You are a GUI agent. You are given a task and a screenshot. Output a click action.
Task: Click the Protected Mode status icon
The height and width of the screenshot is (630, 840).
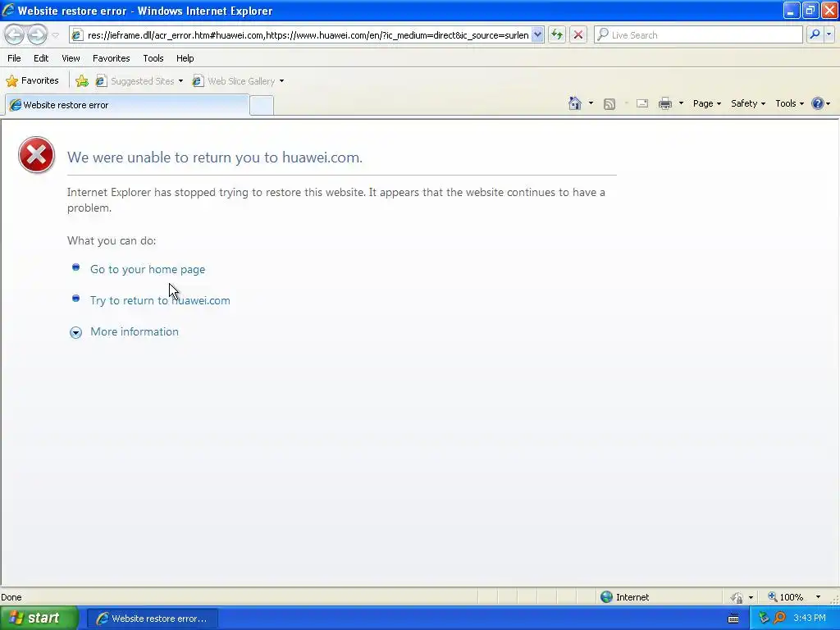coord(737,597)
